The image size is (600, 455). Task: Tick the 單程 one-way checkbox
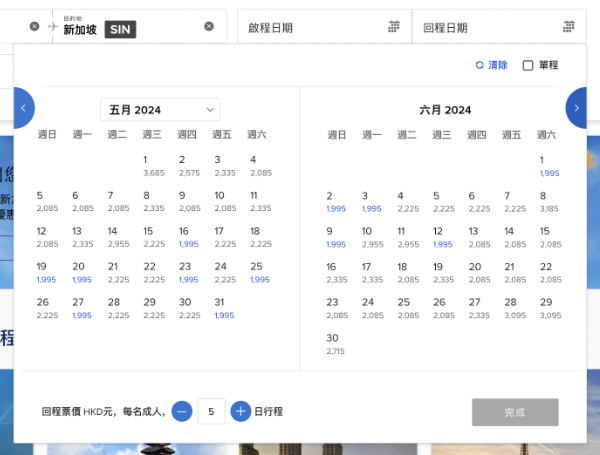528,65
